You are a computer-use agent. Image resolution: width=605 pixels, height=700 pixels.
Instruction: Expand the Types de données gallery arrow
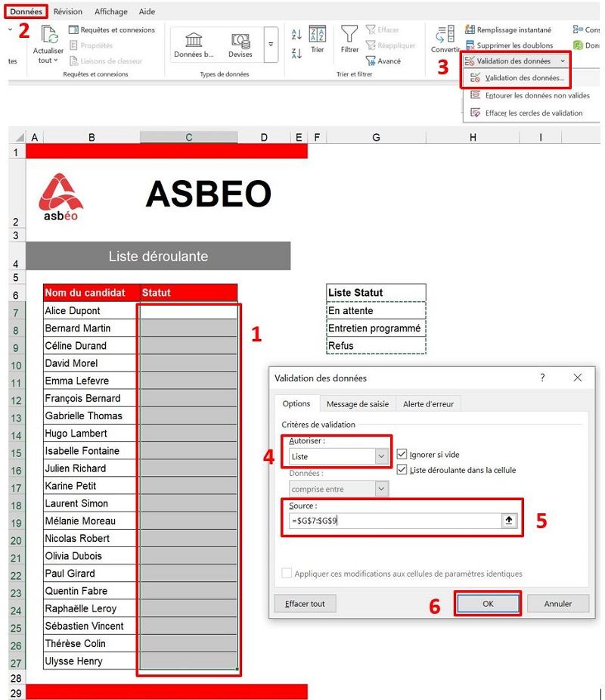271,45
